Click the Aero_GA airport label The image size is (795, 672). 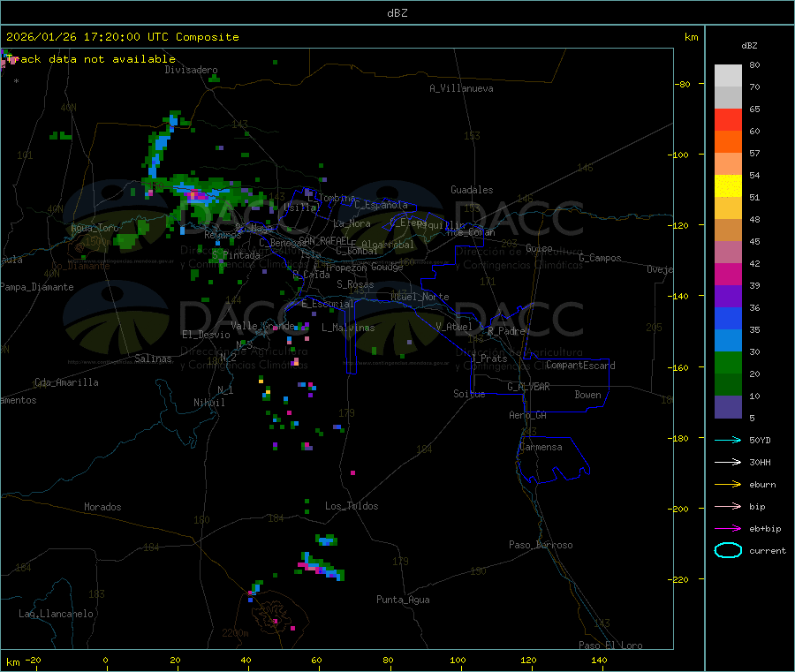click(528, 415)
